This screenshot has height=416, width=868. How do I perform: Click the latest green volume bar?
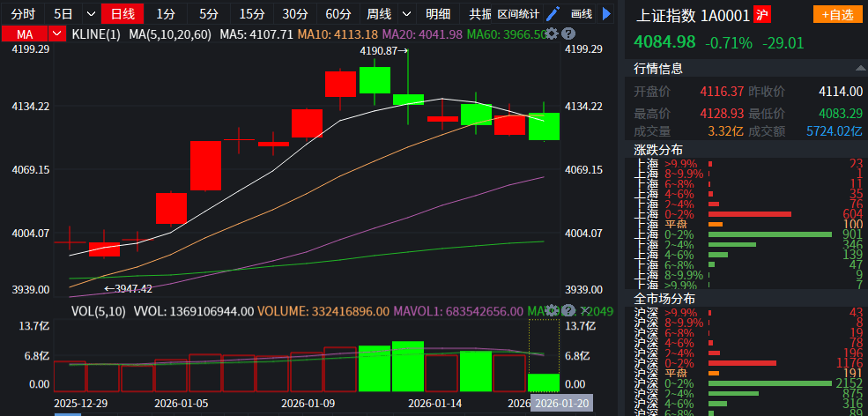pos(544,383)
